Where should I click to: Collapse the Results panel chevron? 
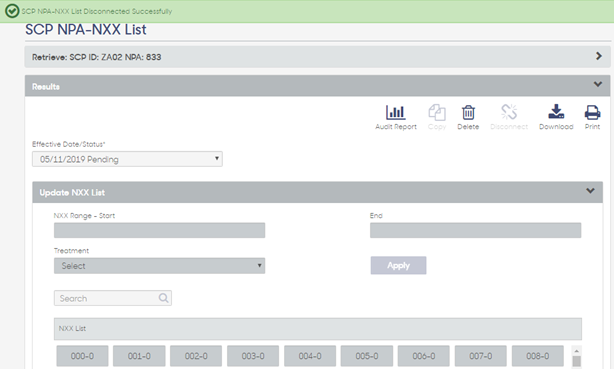(x=598, y=84)
